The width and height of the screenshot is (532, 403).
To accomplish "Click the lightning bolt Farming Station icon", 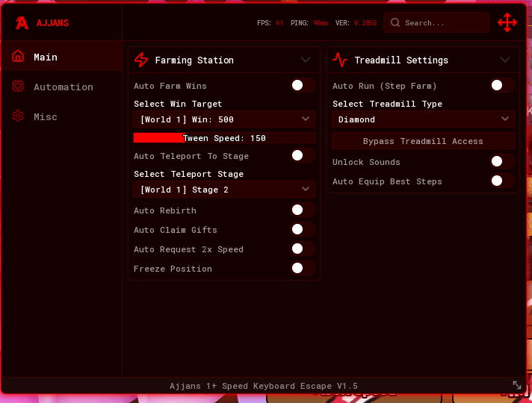I will [x=141, y=60].
